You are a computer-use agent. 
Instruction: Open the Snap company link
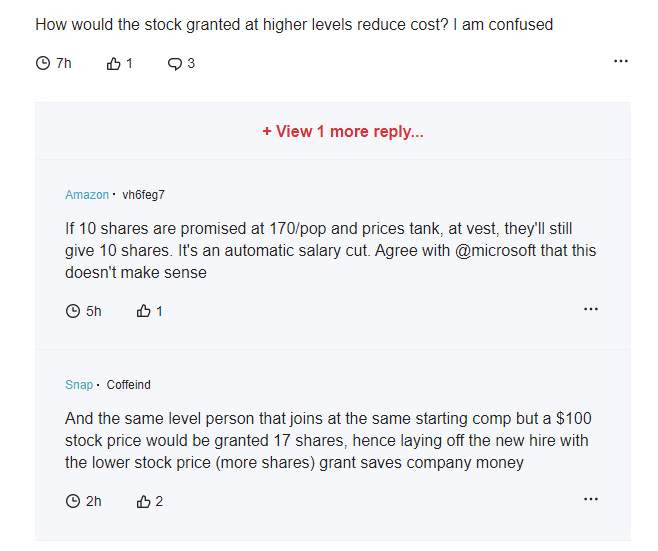(x=79, y=385)
